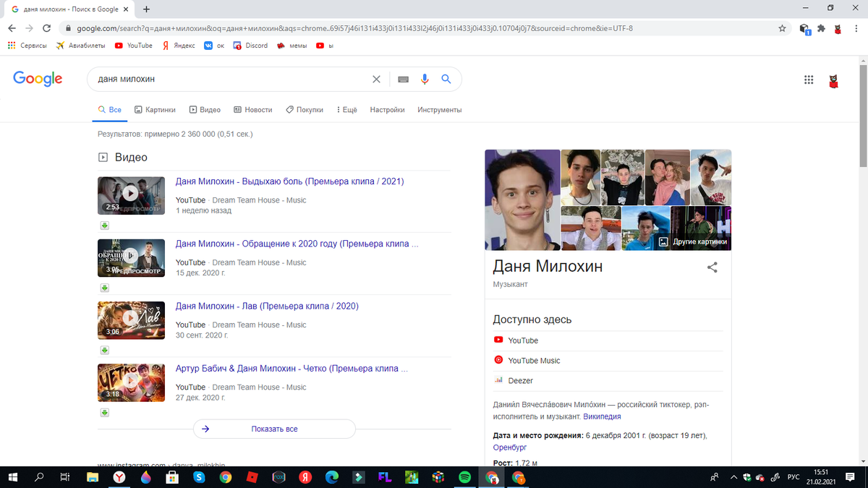Click the address bar URL

(x=354, y=28)
